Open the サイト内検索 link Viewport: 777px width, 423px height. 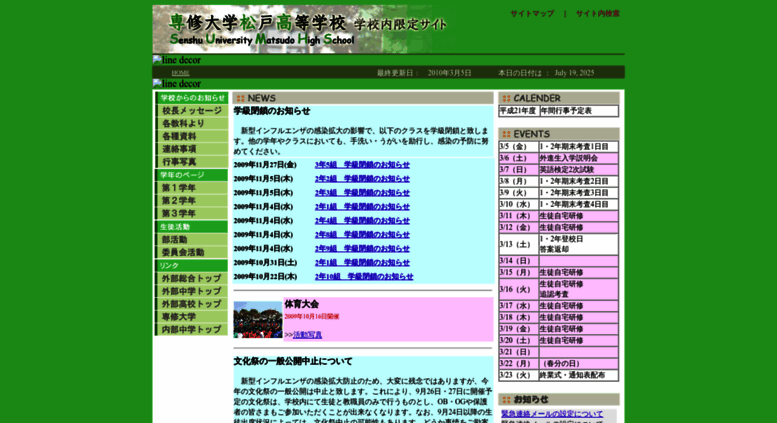point(598,14)
